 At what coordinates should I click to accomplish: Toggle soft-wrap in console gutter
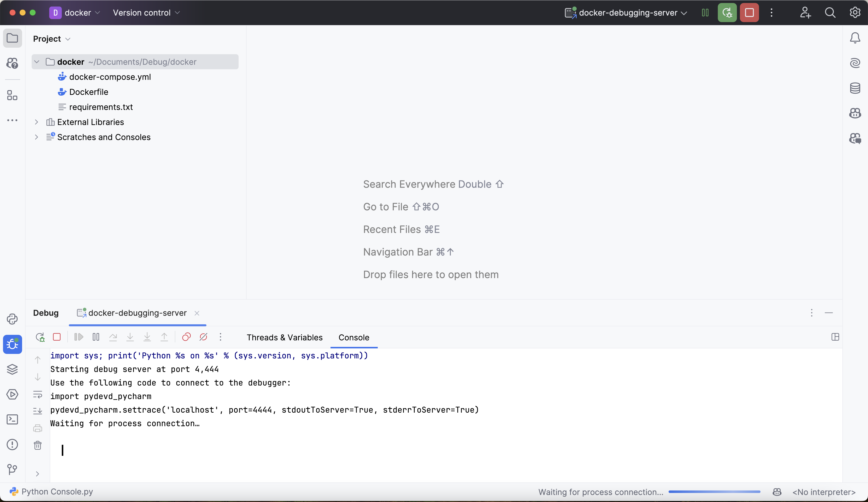37,394
